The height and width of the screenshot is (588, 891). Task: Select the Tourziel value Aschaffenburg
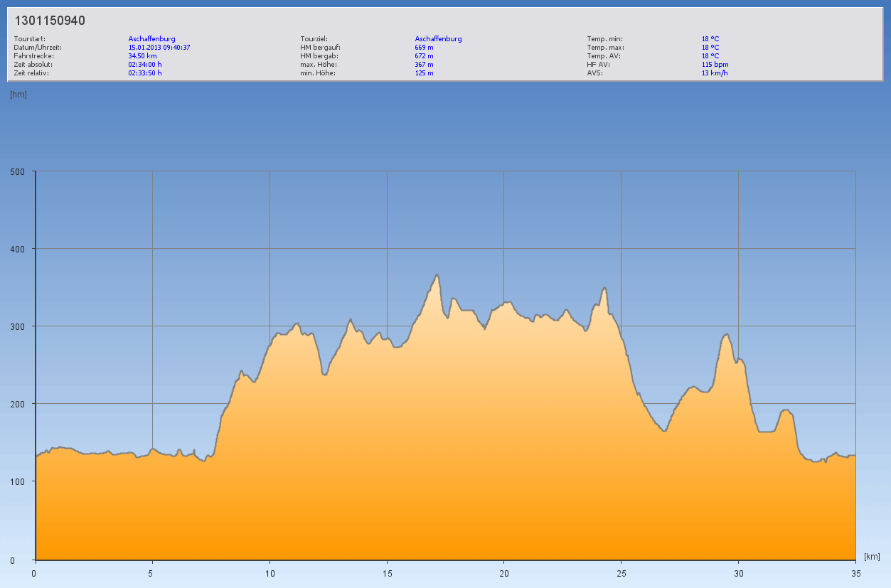pos(438,39)
